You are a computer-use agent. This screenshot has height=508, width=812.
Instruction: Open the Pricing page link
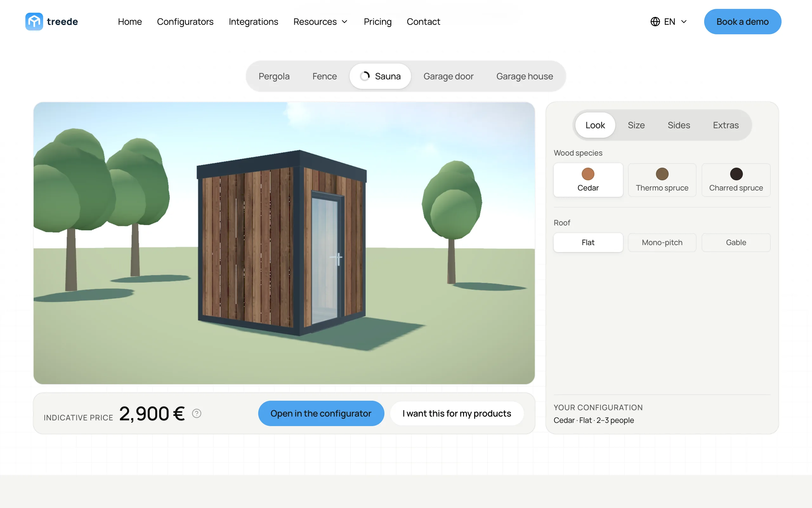(x=377, y=22)
